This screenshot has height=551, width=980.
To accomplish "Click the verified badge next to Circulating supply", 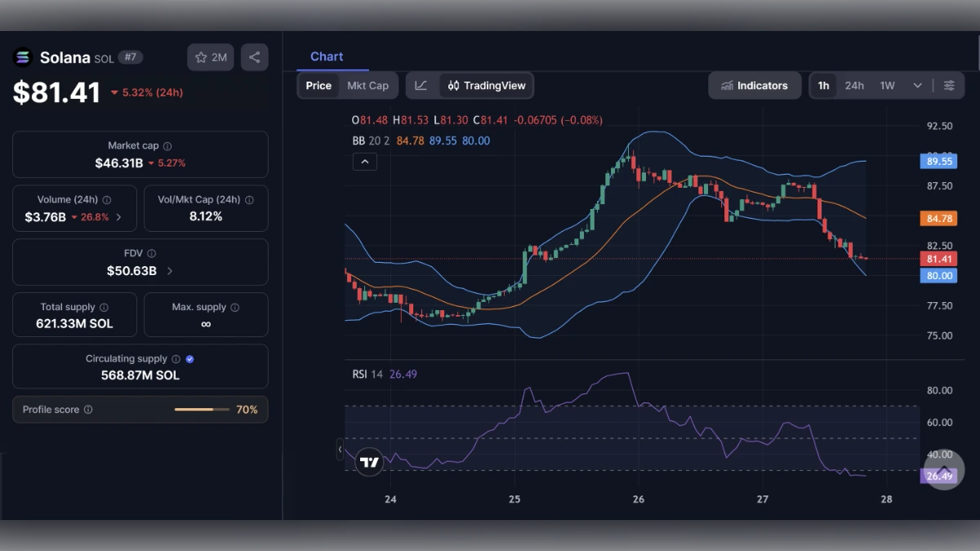I will [189, 358].
